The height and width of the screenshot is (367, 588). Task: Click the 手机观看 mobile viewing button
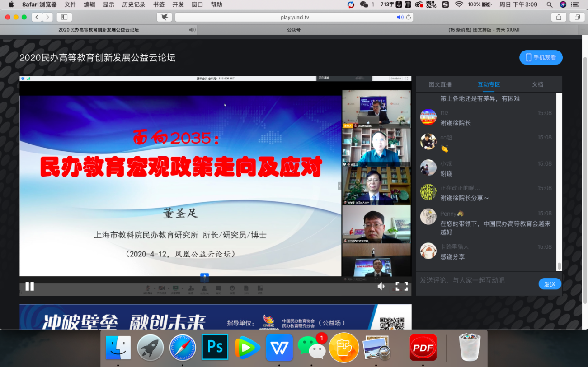[541, 57]
